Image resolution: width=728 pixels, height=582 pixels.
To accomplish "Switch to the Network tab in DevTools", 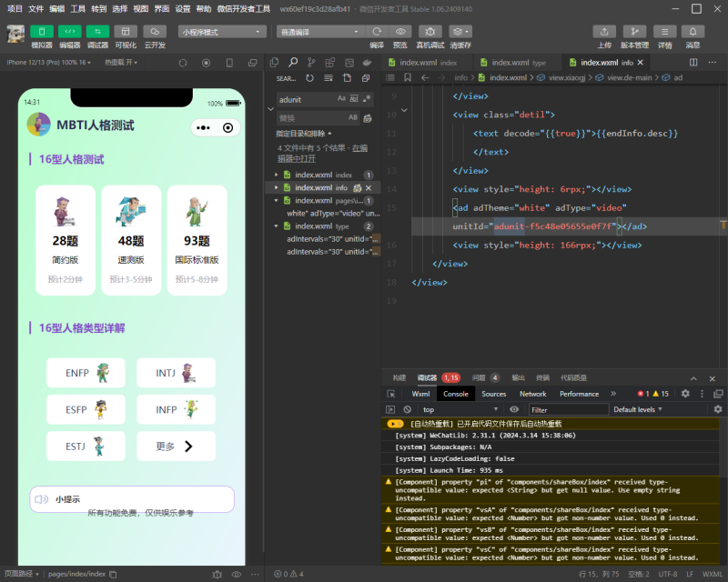I will coord(532,394).
